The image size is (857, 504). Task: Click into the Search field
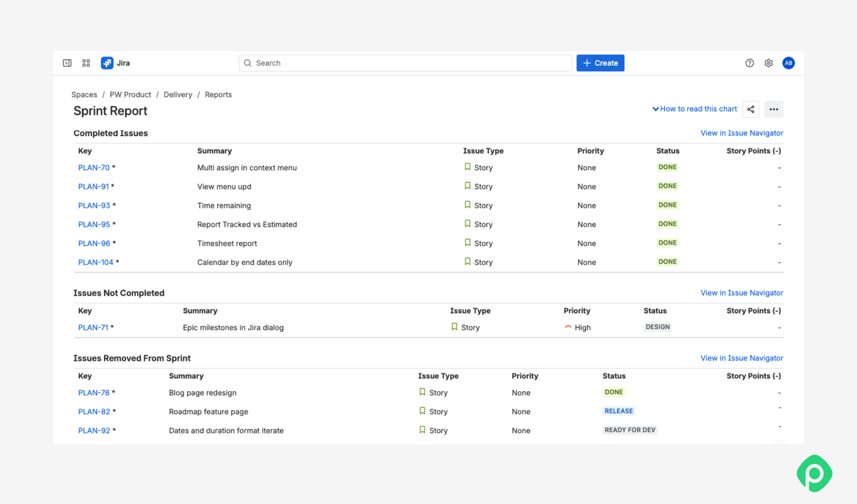coord(405,63)
